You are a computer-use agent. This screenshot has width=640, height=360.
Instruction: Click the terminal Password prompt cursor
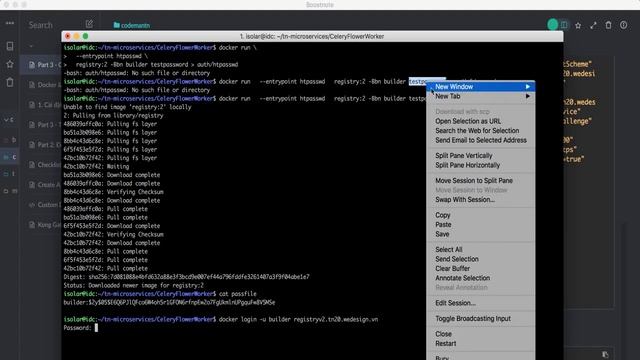[96, 328]
